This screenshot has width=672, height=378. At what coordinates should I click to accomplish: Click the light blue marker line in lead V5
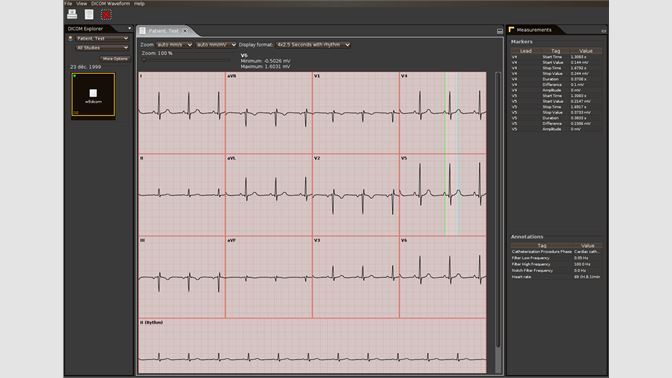458,195
